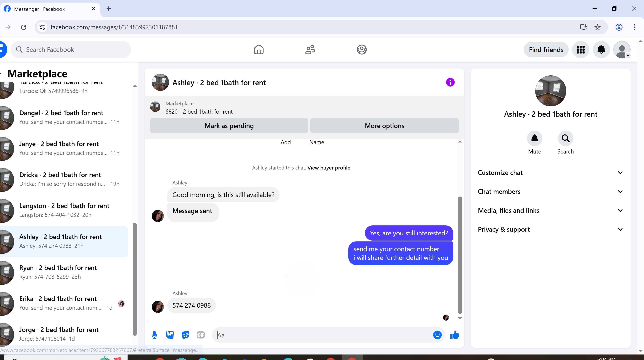Attach a photo using the image icon
Screen dimensions: 644x360
point(170,335)
